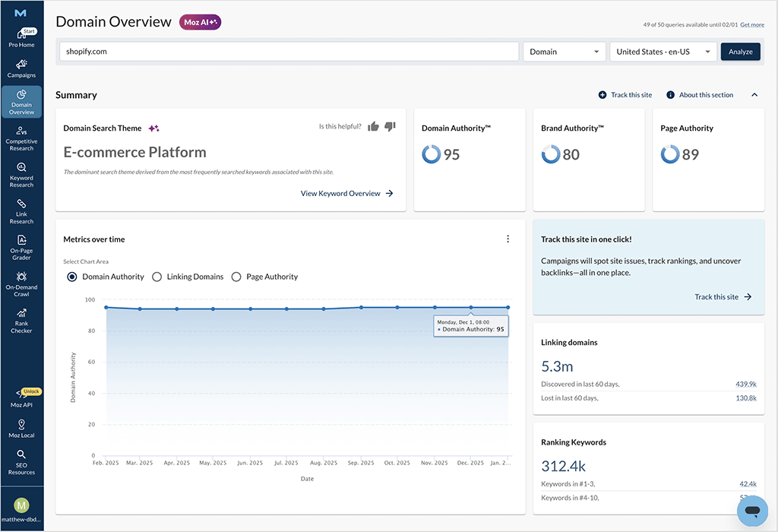Click the Analyze button
The height and width of the screenshot is (532, 778).
740,52
